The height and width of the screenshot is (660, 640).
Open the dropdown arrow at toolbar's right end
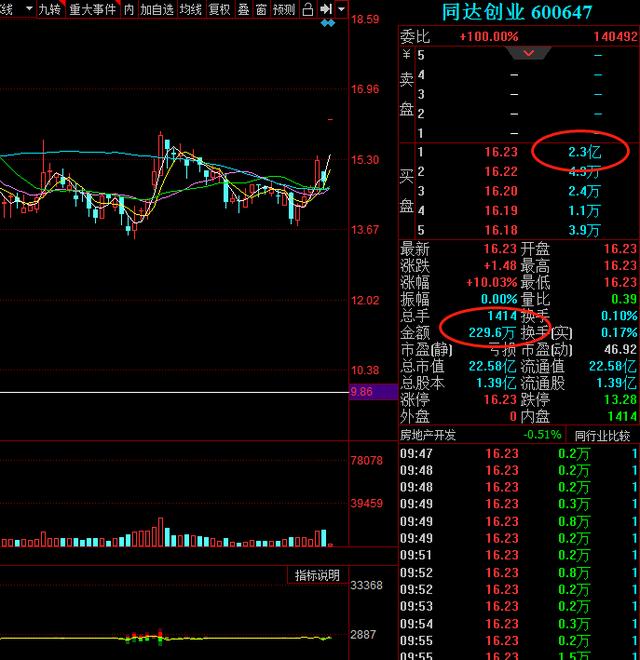tap(342, 9)
